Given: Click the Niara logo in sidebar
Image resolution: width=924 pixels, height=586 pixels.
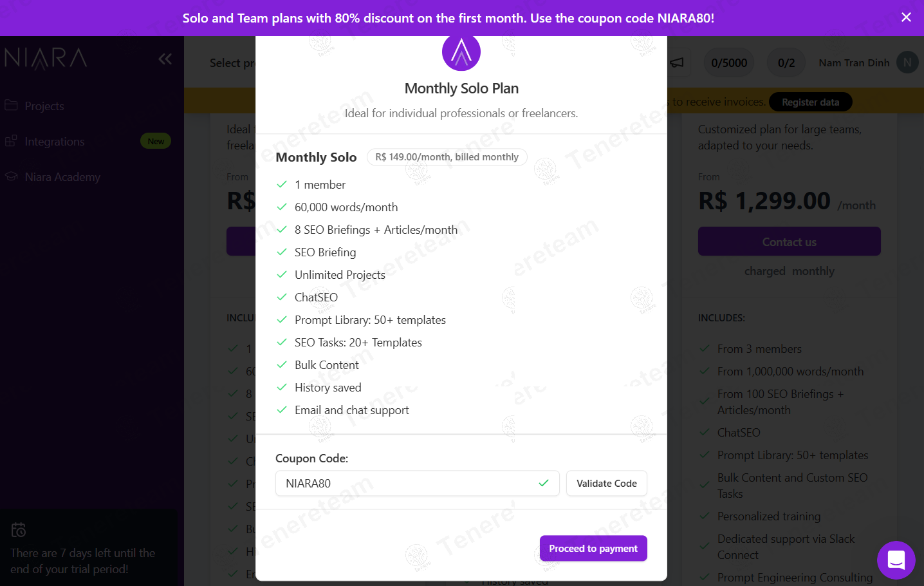Looking at the screenshot, I should [46, 58].
